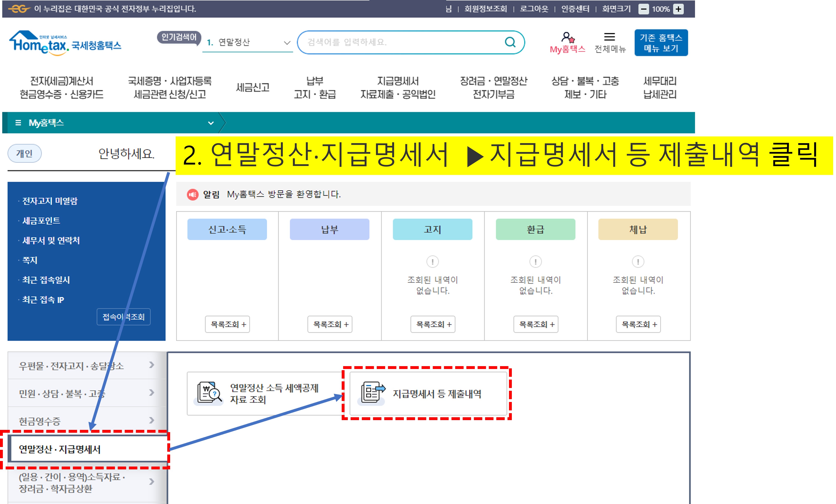Click the zoom out minus icon
Viewport: 836px width, 504px height.
(643, 9)
